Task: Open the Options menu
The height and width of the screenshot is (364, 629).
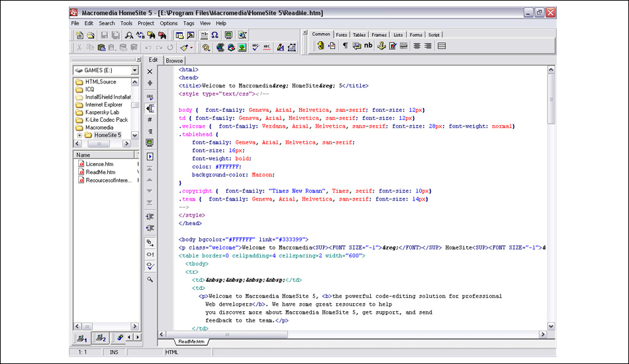Action: (168, 23)
